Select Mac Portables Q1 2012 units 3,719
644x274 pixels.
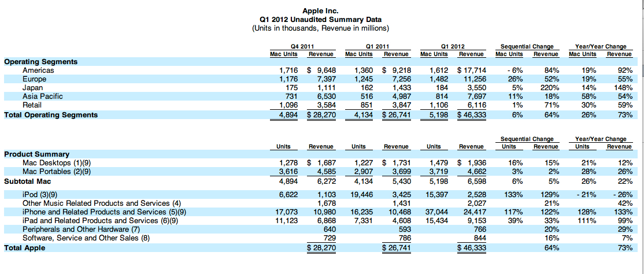[439, 171]
